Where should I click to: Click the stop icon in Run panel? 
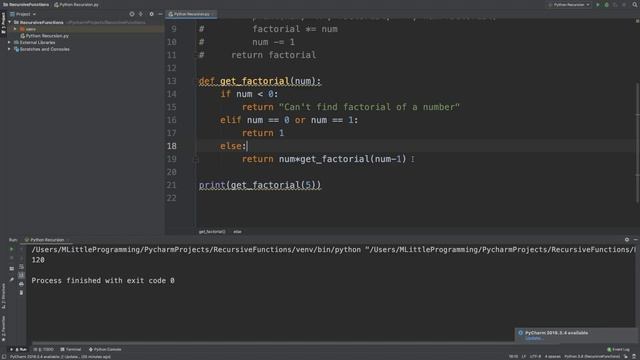click(11, 258)
